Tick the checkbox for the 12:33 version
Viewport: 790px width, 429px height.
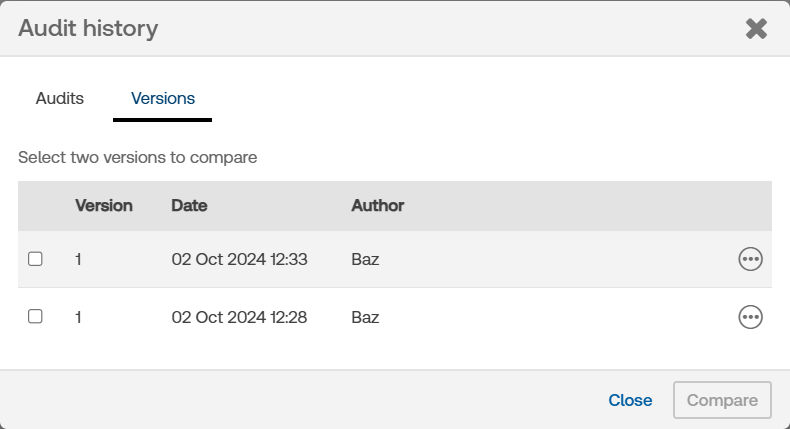(x=35, y=259)
